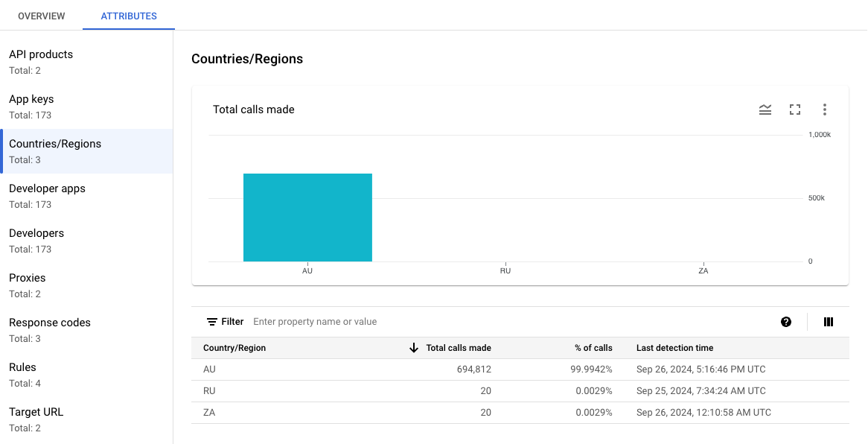
Task: Open Rules attribute in sidebar
Action: tap(86, 375)
